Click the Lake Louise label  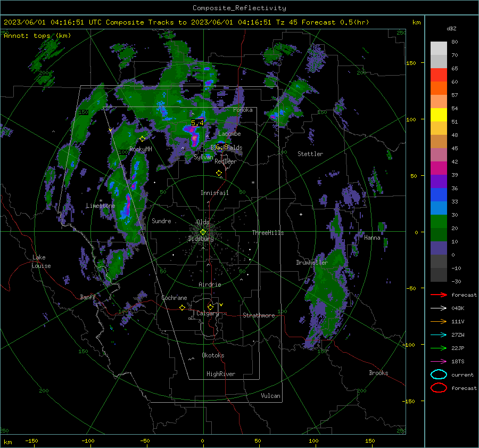pos(42,262)
